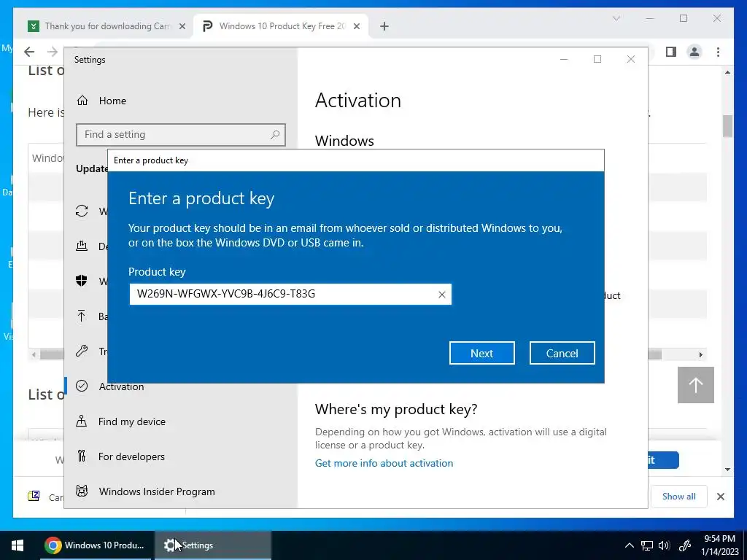Open network icon in system tray
This screenshot has width=747, height=560.
646,545
